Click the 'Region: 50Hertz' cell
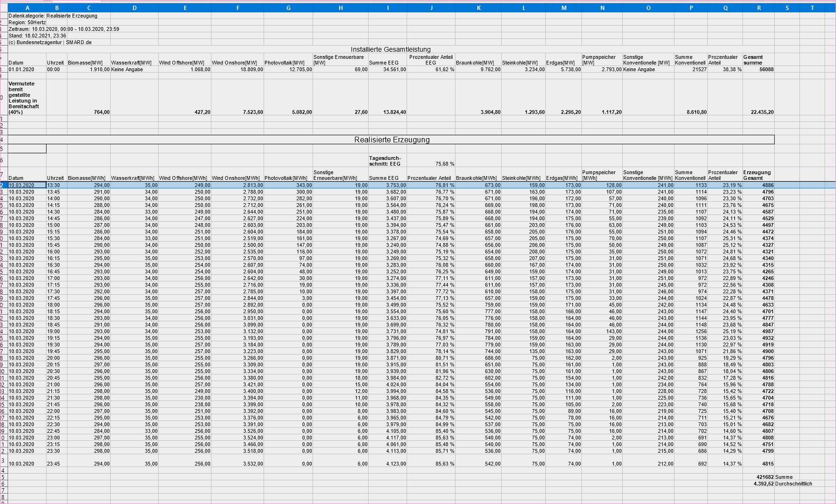The image size is (836, 504). [x=28, y=22]
